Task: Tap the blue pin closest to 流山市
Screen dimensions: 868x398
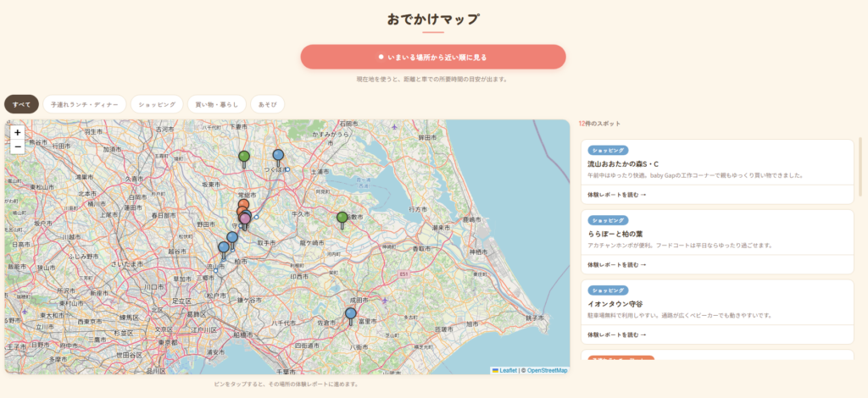Action: 224,251
